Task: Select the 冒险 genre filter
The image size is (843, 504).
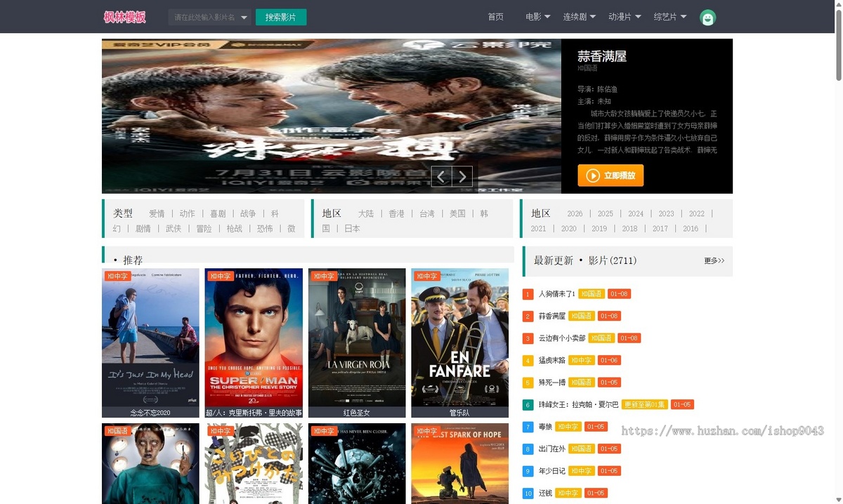Action: click(204, 229)
